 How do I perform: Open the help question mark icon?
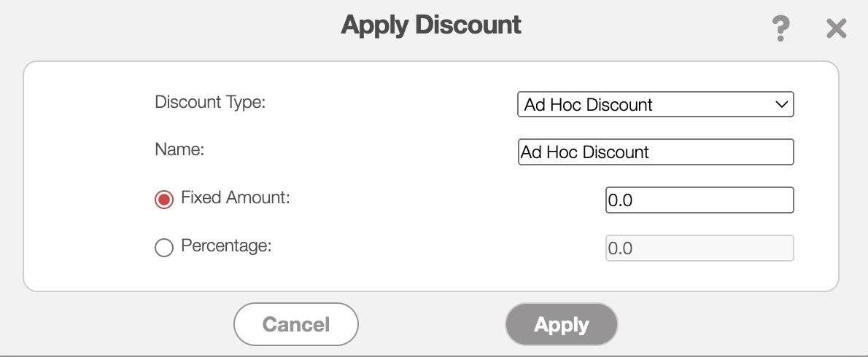780,29
